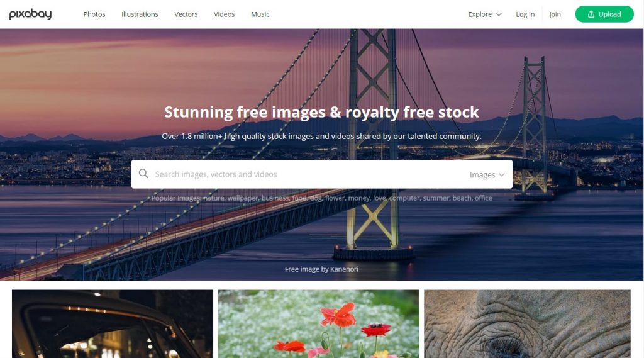Browse the Music section
Viewport: 644px width, 358px height.
(260, 14)
